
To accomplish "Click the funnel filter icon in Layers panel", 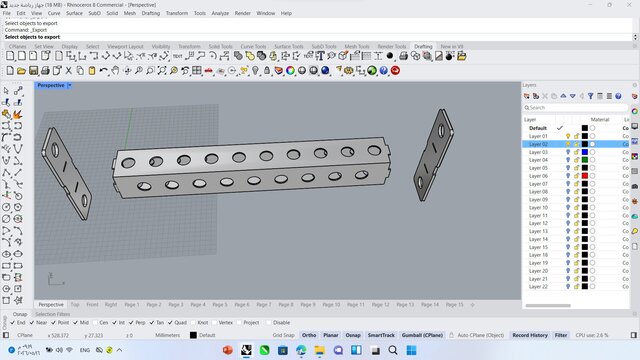I will click(x=591, y=96).
